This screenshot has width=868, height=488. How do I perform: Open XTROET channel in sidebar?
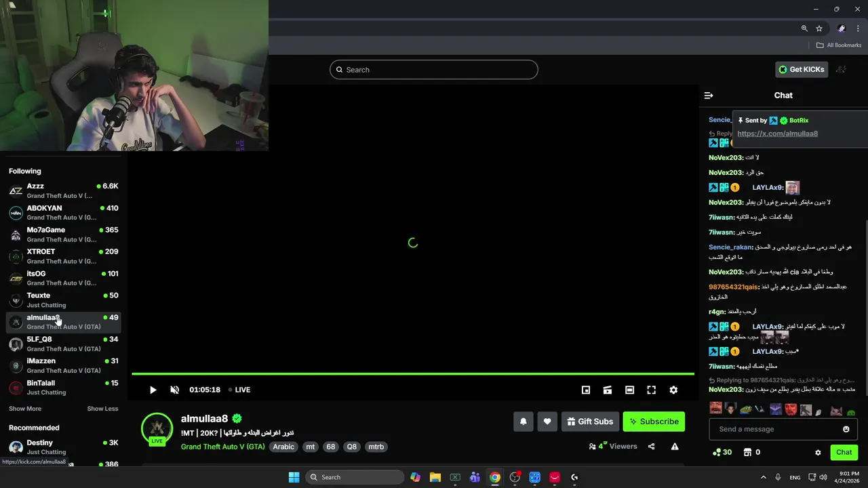tap(64, 256)
